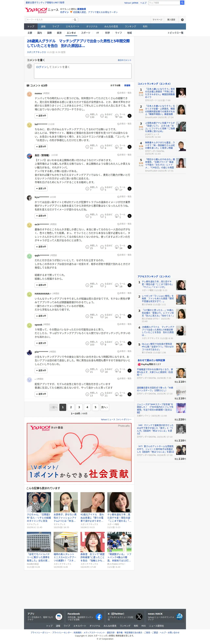Click 共感した icon on 島田（管理職） comment
Image resolution: width=210 pixels, height=644 pixels.
(x=87, y=189)
